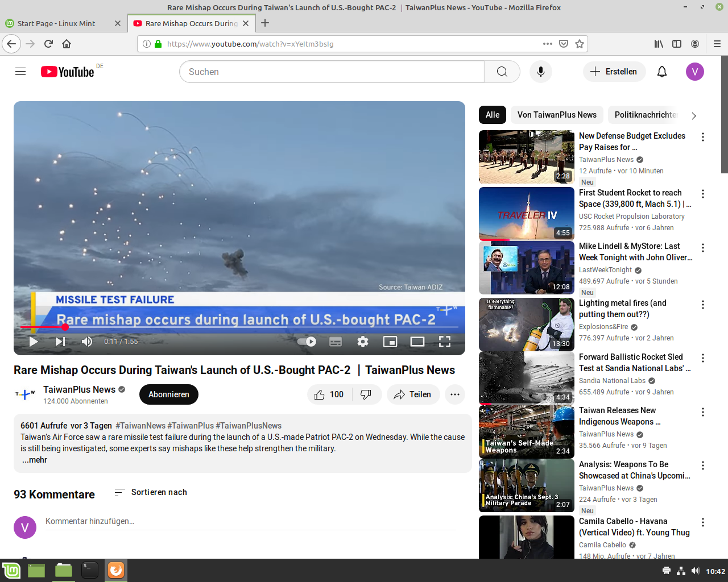Open the YouTube hamburger guide menu

[x=20, y=72]
